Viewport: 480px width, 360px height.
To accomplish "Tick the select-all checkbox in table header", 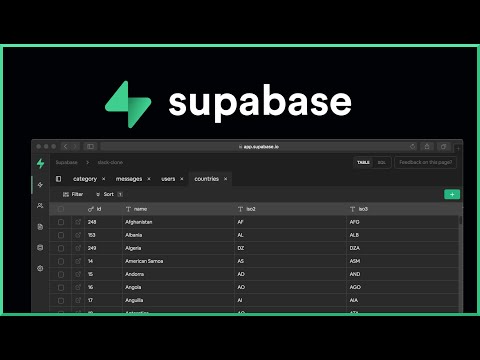I will [x=61, y=209].
